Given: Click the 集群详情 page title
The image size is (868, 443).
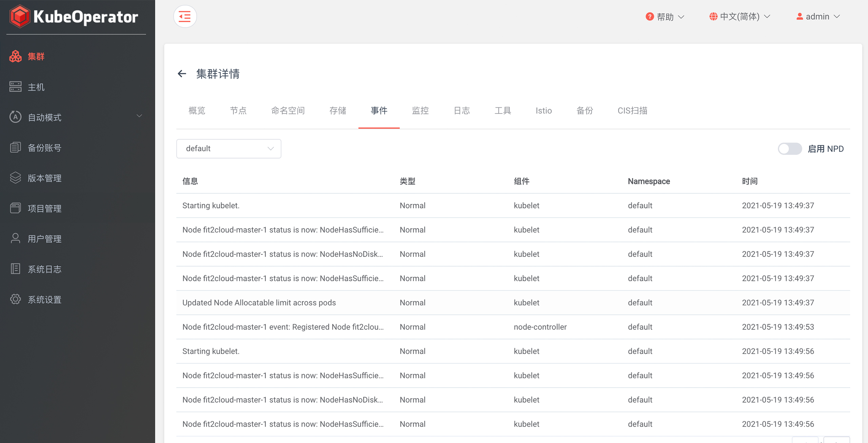Looking at the screenshot, I should pos(218,74).
